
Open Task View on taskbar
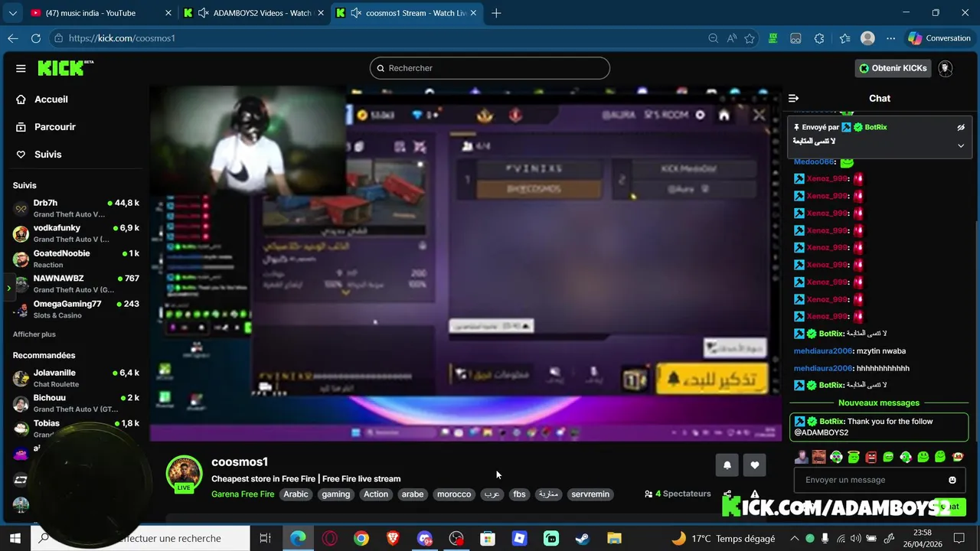265,538
